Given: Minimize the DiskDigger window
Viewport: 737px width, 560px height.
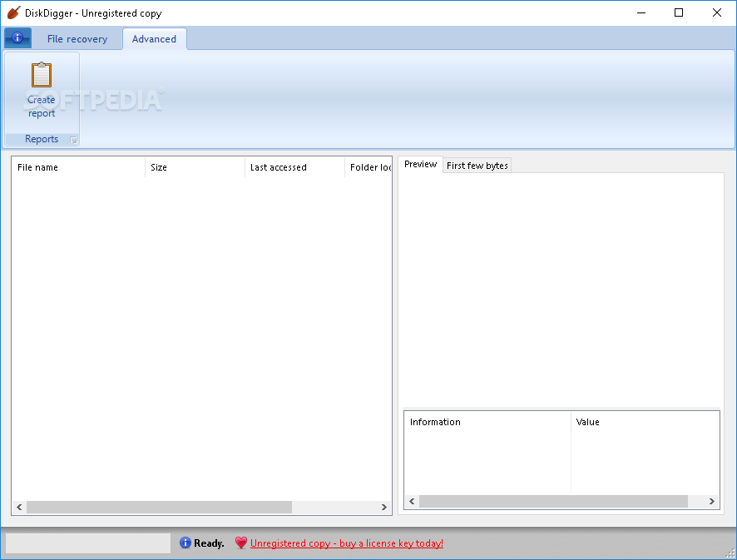Looking at the screenshot, I should click(x=641, y=12).
